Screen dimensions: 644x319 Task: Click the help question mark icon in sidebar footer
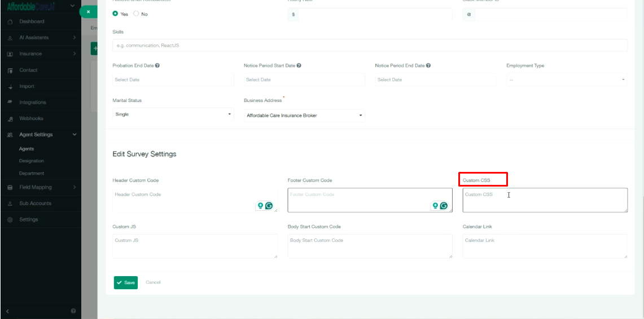point(73,311)
